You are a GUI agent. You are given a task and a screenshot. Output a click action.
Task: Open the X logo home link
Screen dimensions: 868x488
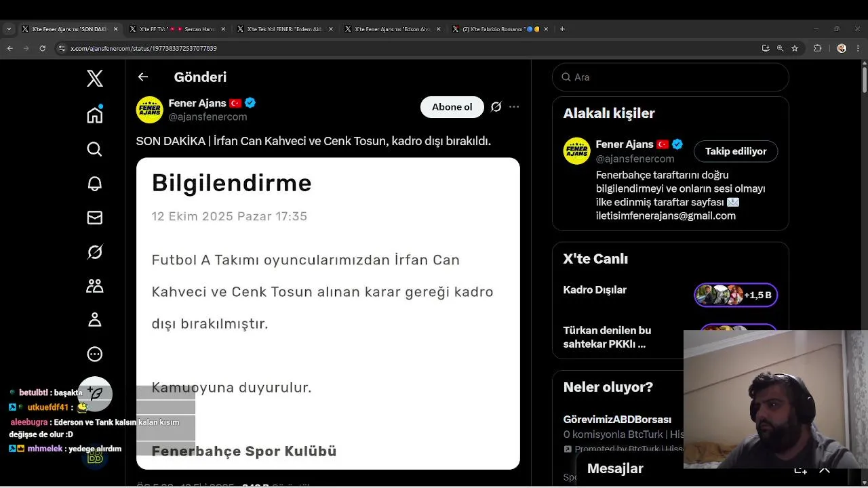pyautogui.click(x=95, y=78)
